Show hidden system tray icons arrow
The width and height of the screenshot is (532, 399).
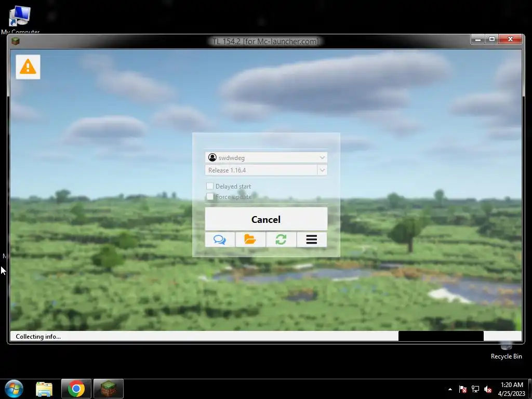point(450,389)
